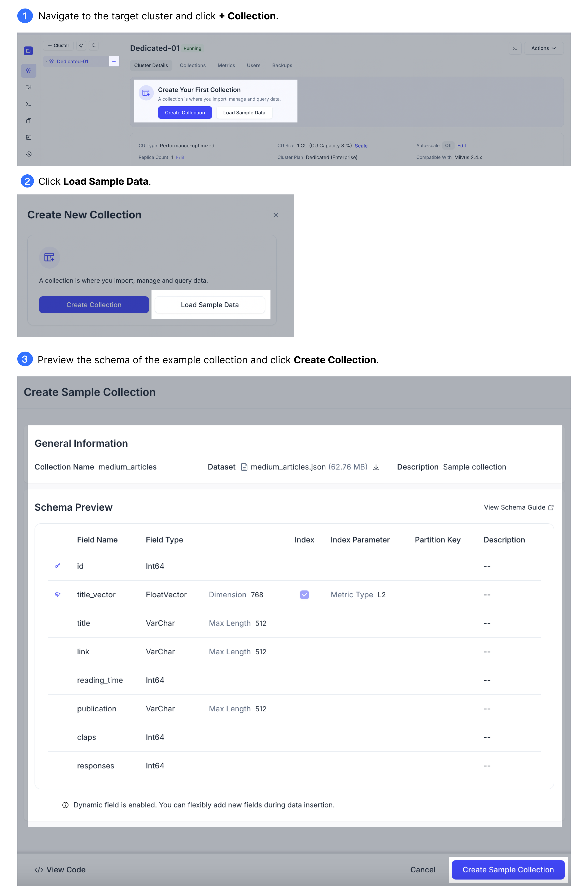The height and width of the screenshot is (894, 588).
Task: Close the Create New Collection dialog
Action: (x=276, y=215)
